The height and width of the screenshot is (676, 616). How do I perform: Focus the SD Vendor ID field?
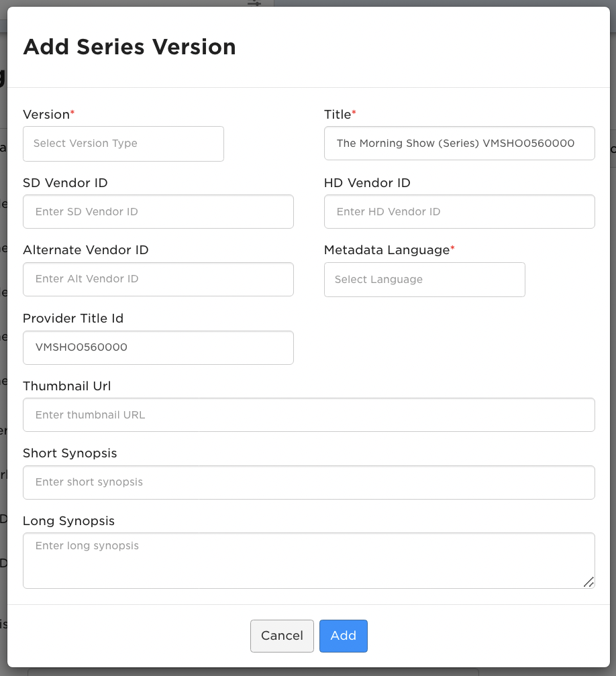tap(158, 212)
